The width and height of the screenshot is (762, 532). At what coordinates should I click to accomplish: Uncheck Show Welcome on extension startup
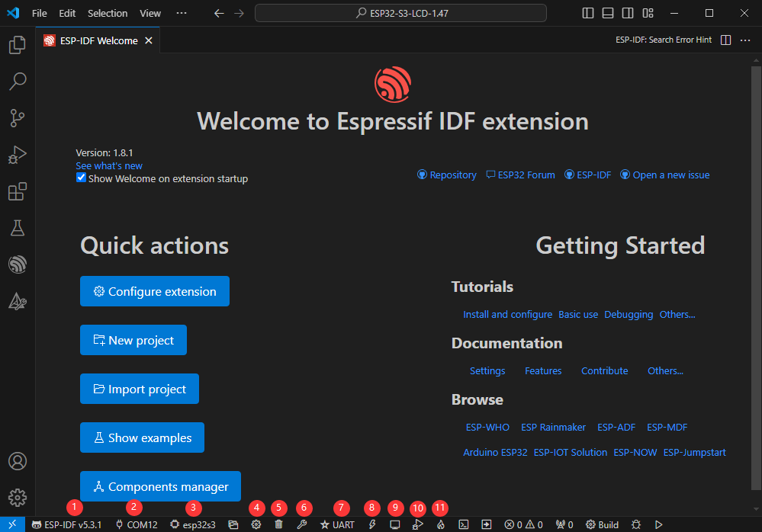(82, 178)
